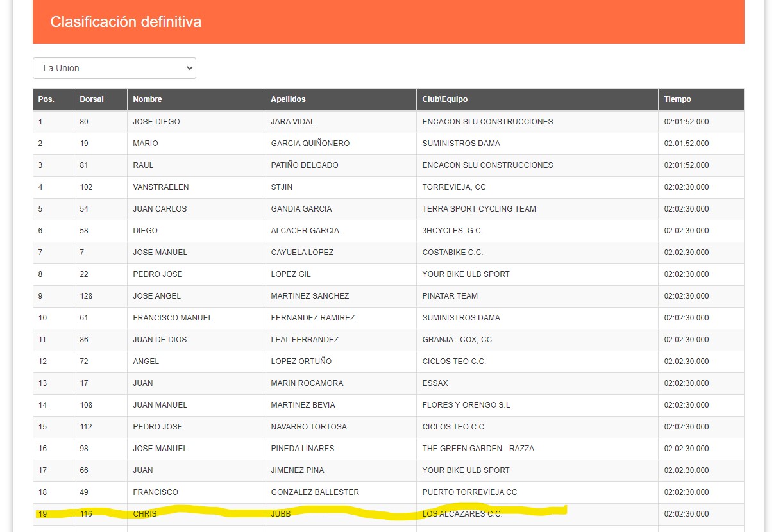Click dorsal number 108
Screen dimensions: 776x532
pos(86,405)
